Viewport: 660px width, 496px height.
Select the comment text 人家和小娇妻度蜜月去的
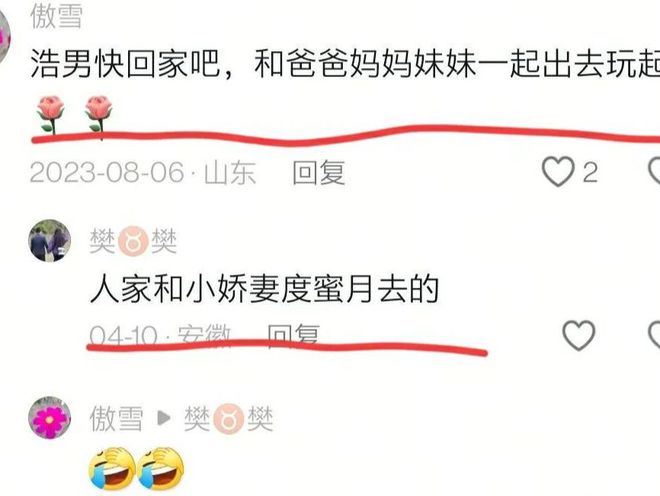click(265, 289)
